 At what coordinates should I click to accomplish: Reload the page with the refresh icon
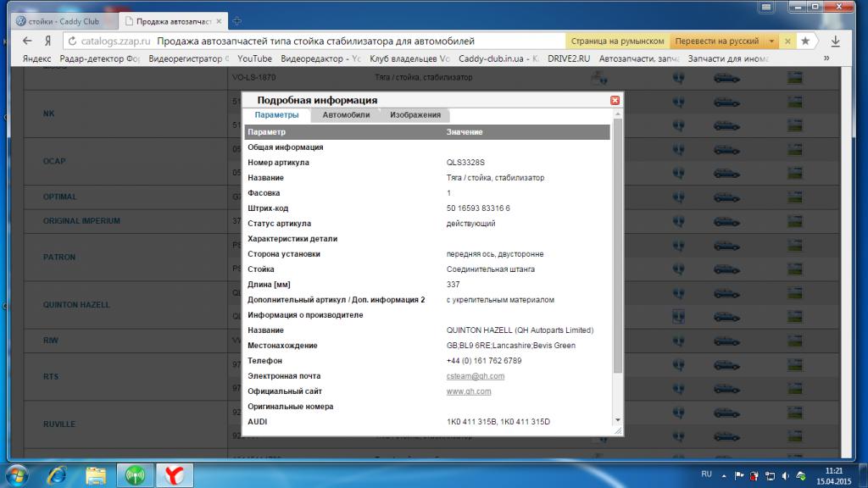[72, 41]
